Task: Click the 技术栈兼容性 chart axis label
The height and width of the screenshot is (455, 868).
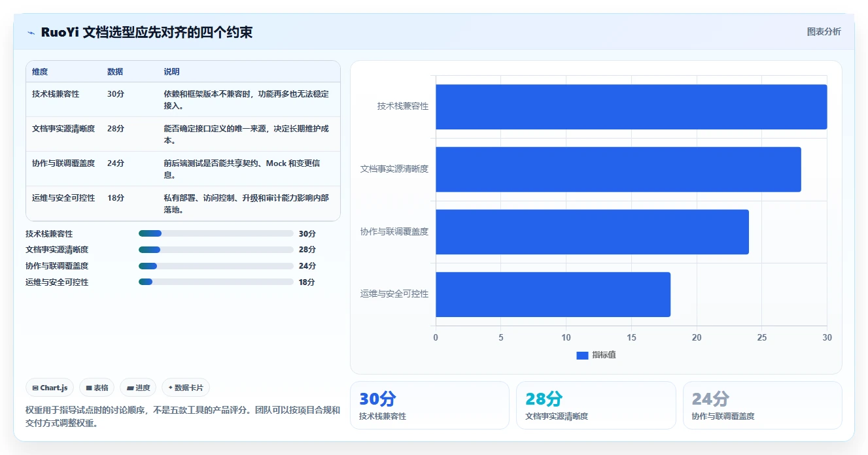Action: click(x=403, y=106)
